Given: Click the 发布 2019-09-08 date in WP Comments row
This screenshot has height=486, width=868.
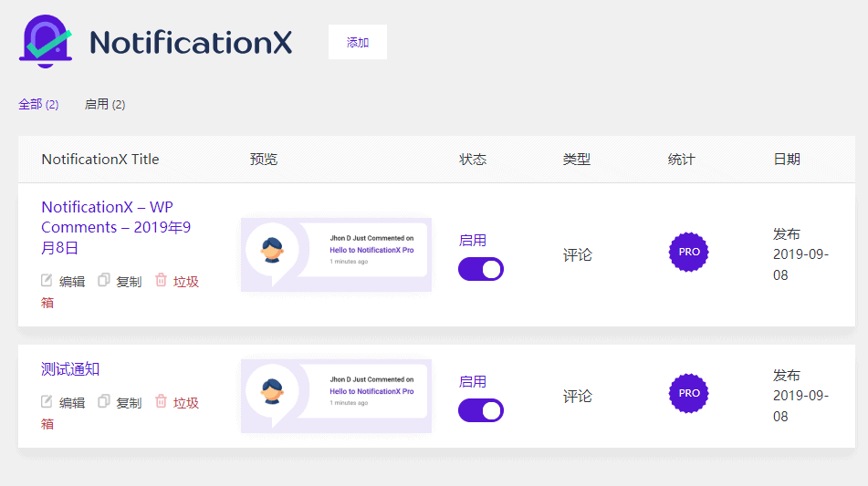Looking at the screenshot, I should 800,254.
